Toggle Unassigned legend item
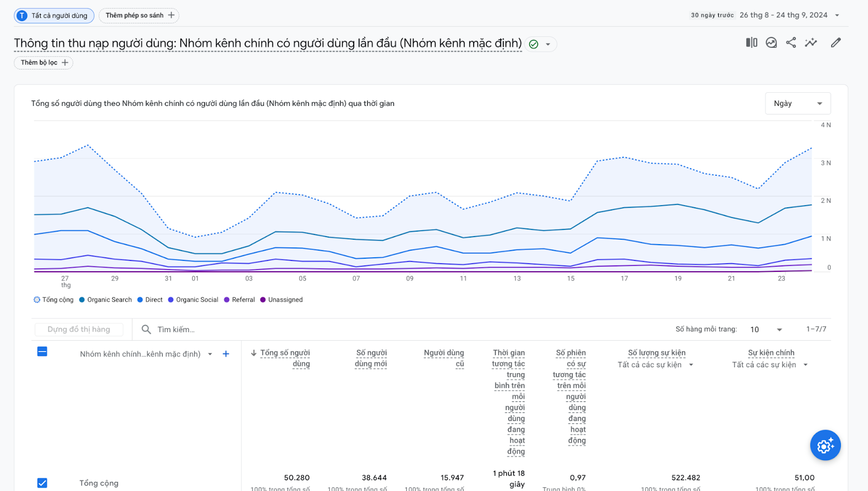Viewport: 868px width, 491px height. click(x=282, y=299)
